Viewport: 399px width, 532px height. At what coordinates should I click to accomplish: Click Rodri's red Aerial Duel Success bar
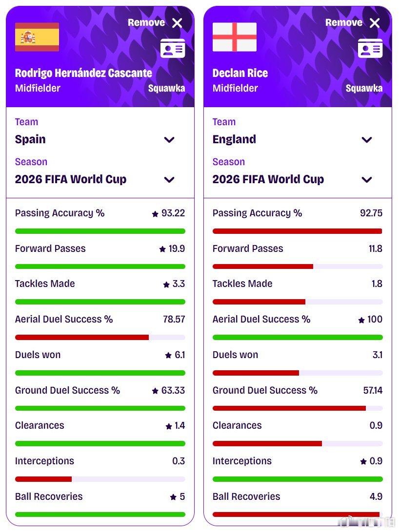pos(82,337)
